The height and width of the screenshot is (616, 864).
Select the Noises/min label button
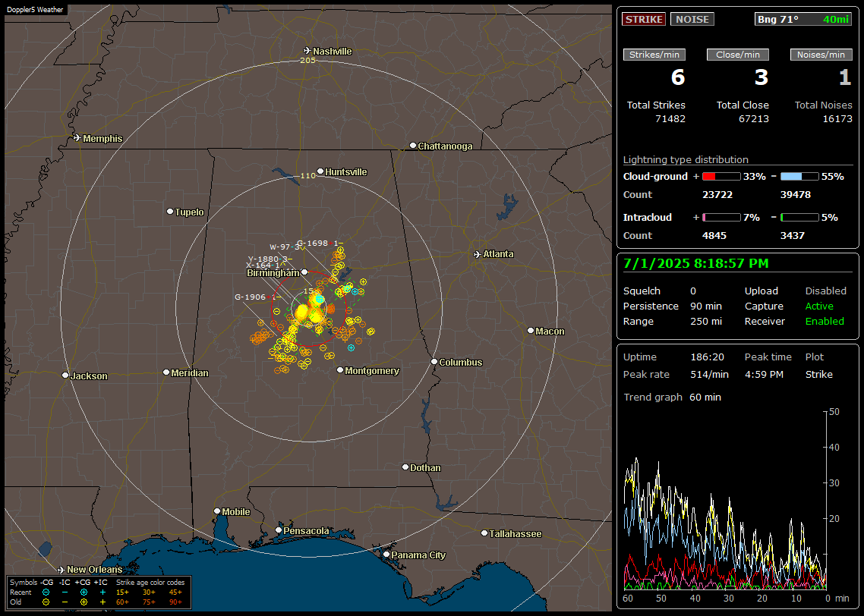click(x=821, y=55)
